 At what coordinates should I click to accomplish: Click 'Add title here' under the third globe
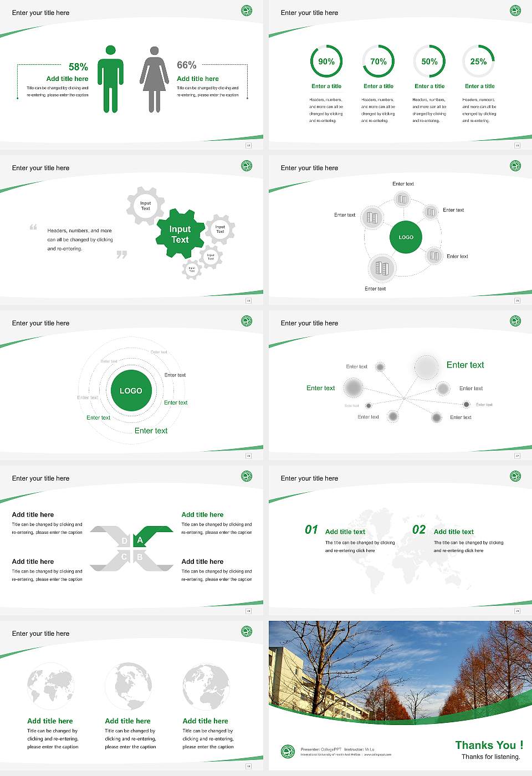(x=205, y=721)
